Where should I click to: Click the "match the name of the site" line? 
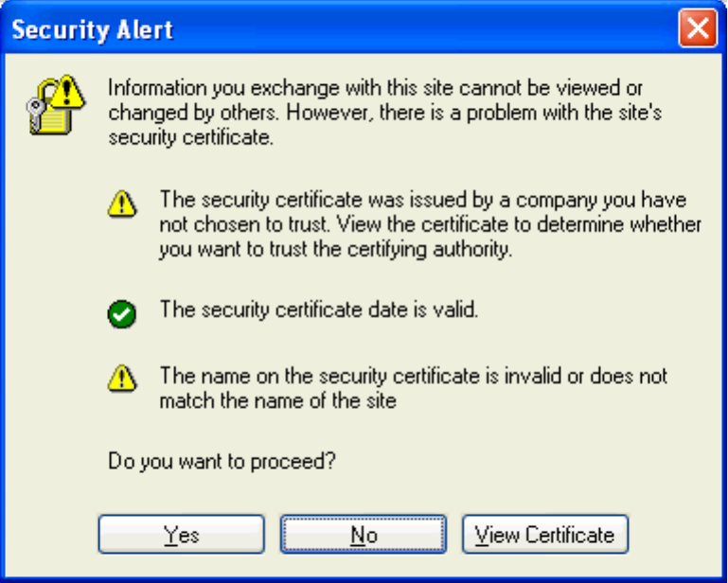point(276,400)
